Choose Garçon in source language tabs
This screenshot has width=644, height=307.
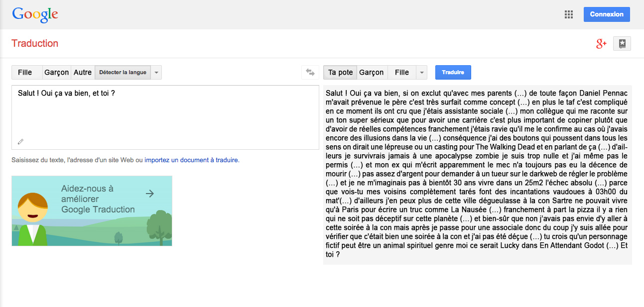coord(56,73)
